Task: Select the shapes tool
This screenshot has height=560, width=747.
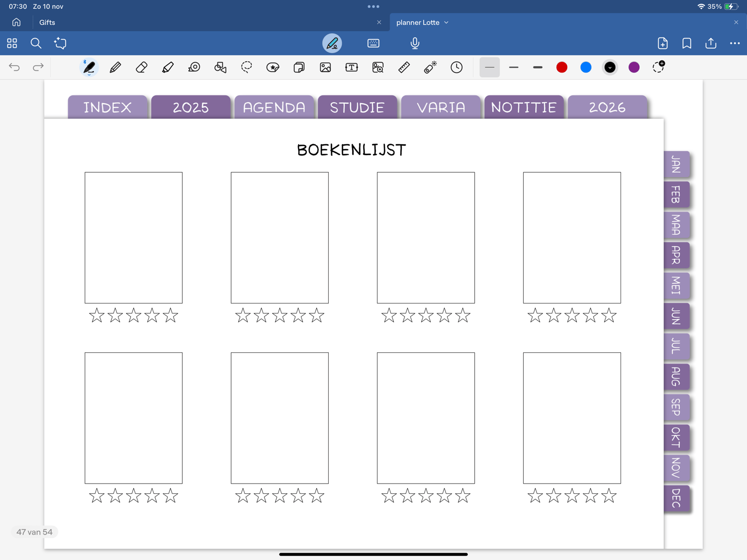Action: [x=220, y=67]
